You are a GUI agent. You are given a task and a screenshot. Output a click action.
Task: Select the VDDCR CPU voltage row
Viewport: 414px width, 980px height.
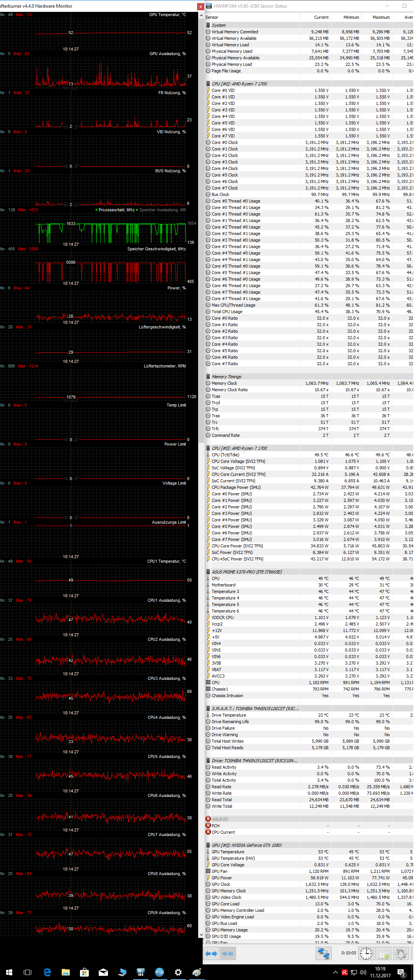click(309, 617)
